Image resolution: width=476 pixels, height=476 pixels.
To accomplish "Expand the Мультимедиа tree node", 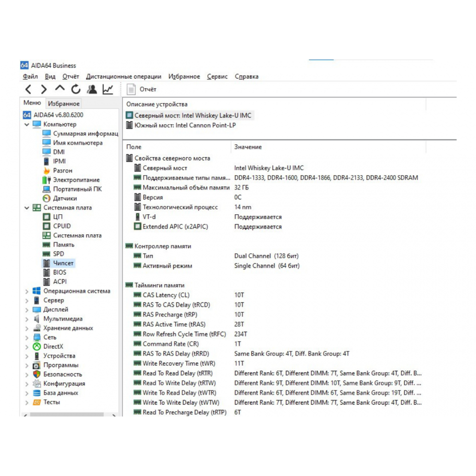I will click(27, 319).
